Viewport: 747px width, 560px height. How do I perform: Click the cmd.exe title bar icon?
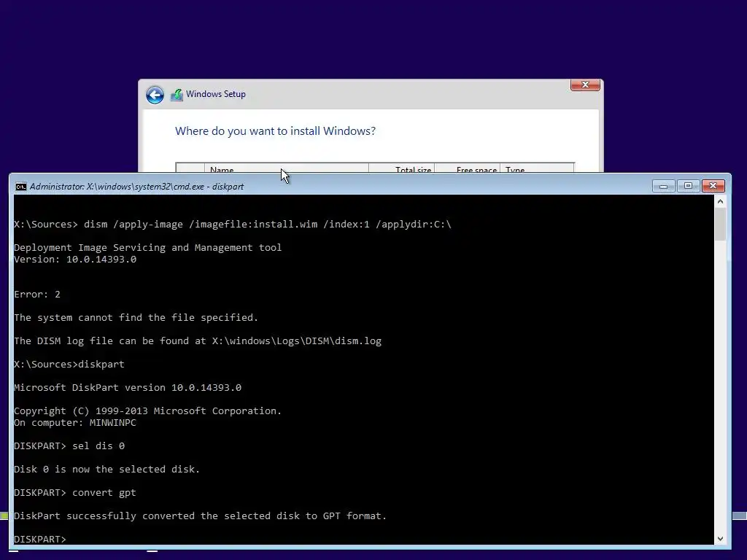pyautogui.click(x=20, y=187)
